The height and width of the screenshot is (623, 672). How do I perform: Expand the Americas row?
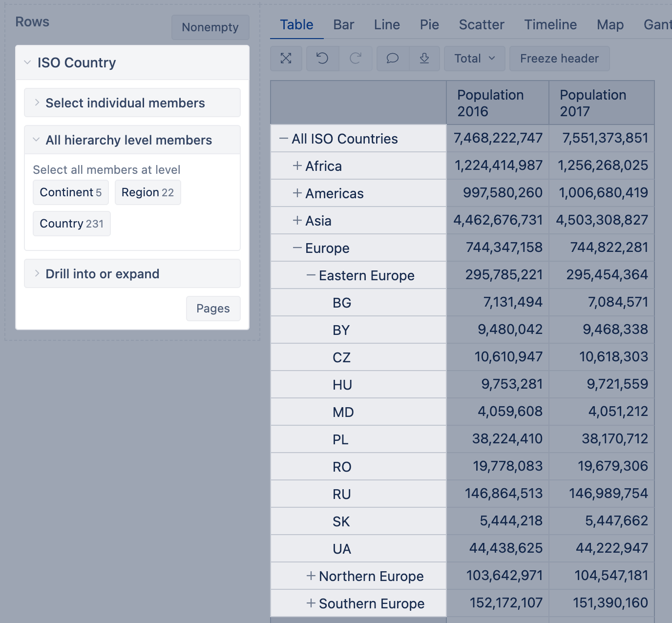tap(297, 193)
